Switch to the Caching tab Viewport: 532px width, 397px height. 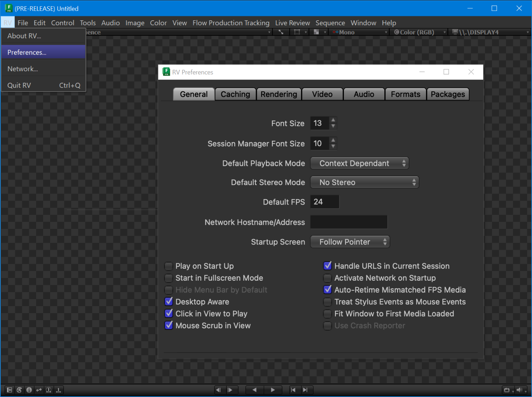point(235,94)
